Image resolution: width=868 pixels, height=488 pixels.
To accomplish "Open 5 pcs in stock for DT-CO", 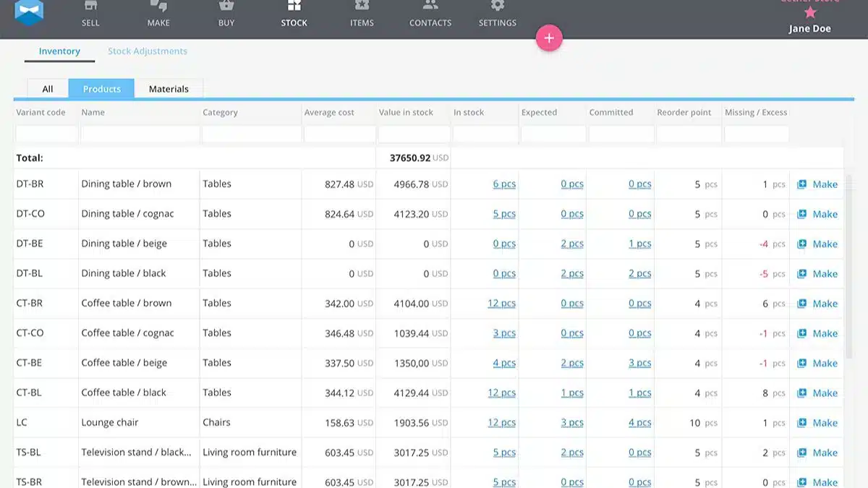I will click(x=504, y=214).
